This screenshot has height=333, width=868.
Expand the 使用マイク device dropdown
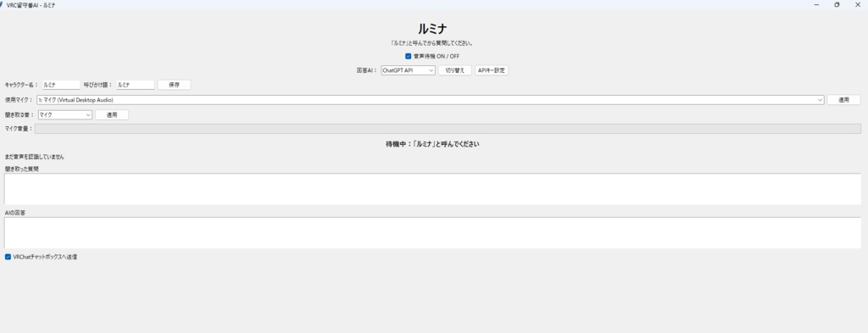(431, 100)
